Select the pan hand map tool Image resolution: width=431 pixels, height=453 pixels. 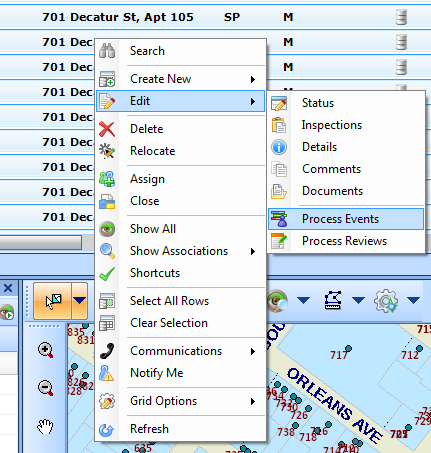pos(45,427)
